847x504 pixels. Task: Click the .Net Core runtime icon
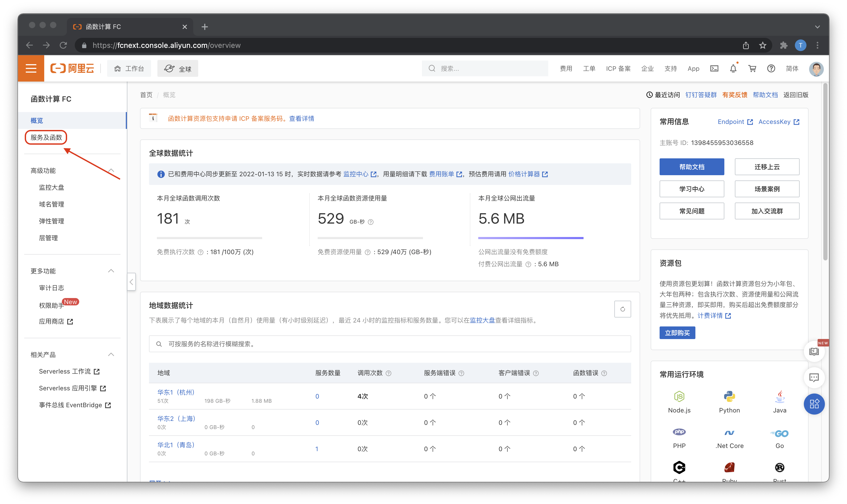pyautogui.click(x=729, y=433)
